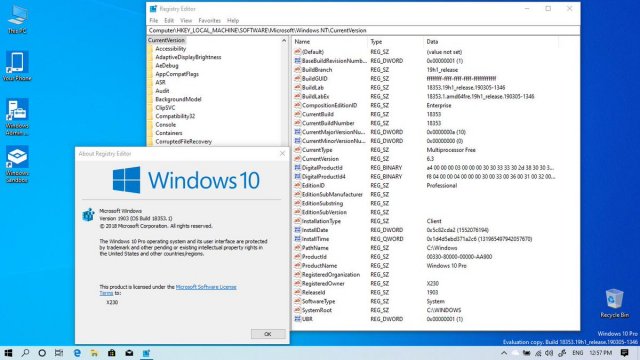Image resolution: width=640 pixels, height=360 pixels.
Task: Click the taskbar search icon
Action: 25,353
